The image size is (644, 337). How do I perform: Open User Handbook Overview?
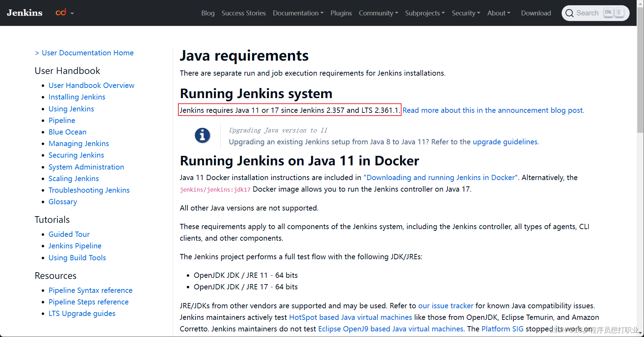(91, 85)
